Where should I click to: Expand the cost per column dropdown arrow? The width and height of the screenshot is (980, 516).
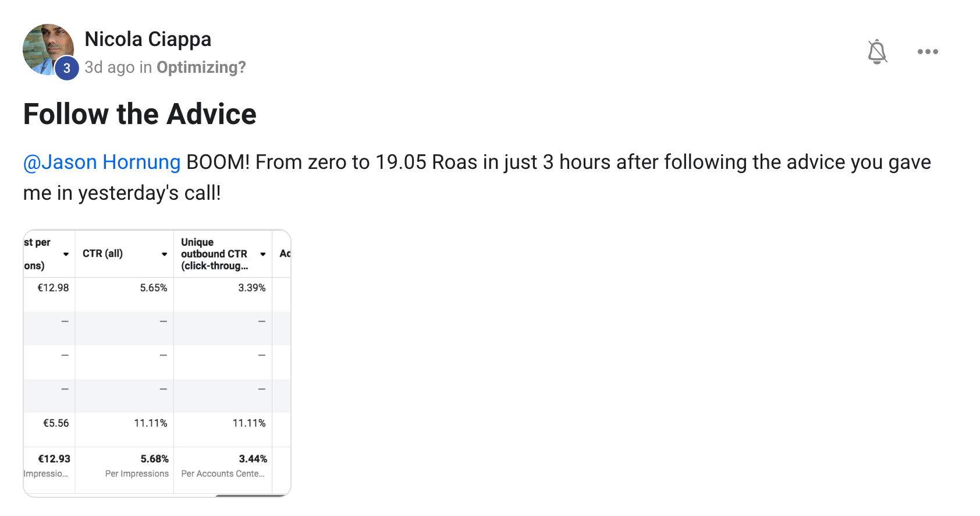tap(66, 254)
